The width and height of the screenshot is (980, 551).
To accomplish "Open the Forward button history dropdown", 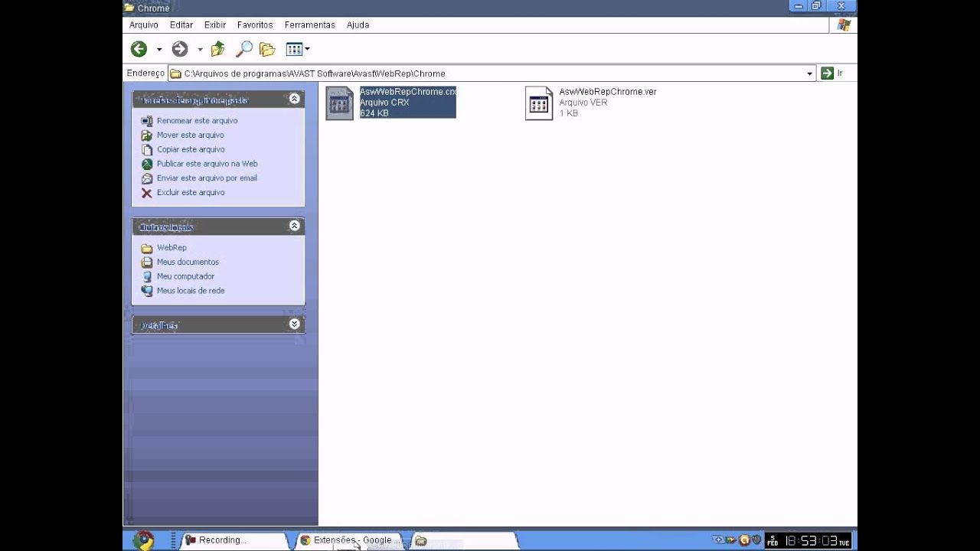I will click(200, 50).
